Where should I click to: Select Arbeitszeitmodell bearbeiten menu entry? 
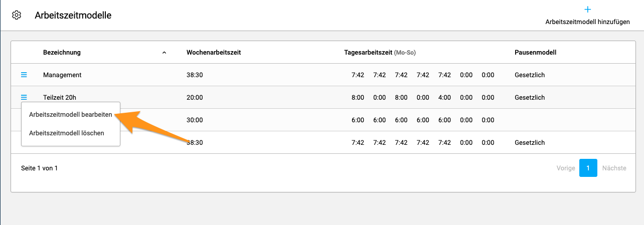pyautogui.click(x=71, y=114)
